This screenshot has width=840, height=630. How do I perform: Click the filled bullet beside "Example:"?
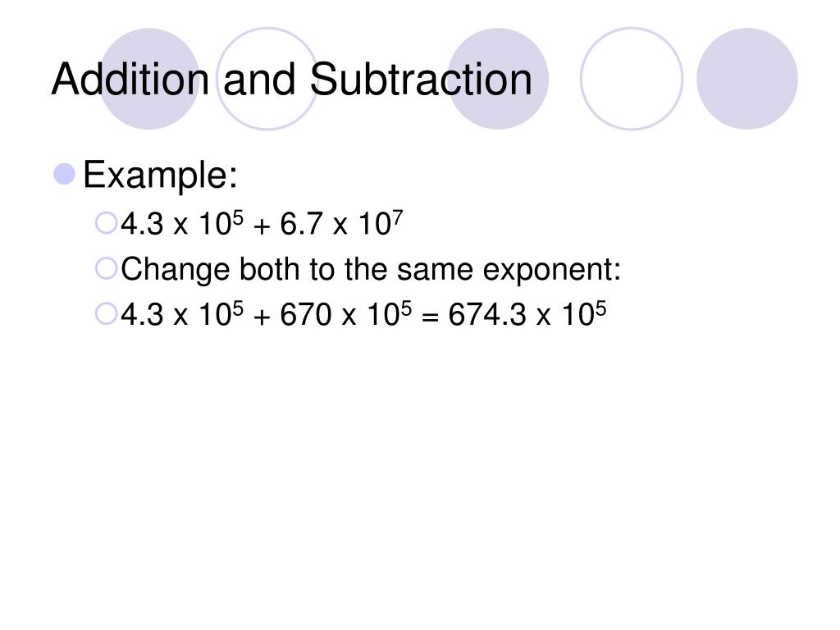coord(65,174)
